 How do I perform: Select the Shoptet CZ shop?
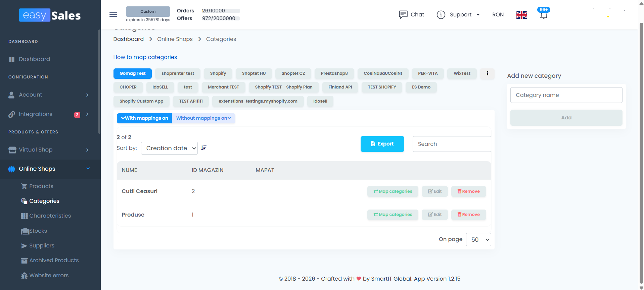[x=293, y=73]
